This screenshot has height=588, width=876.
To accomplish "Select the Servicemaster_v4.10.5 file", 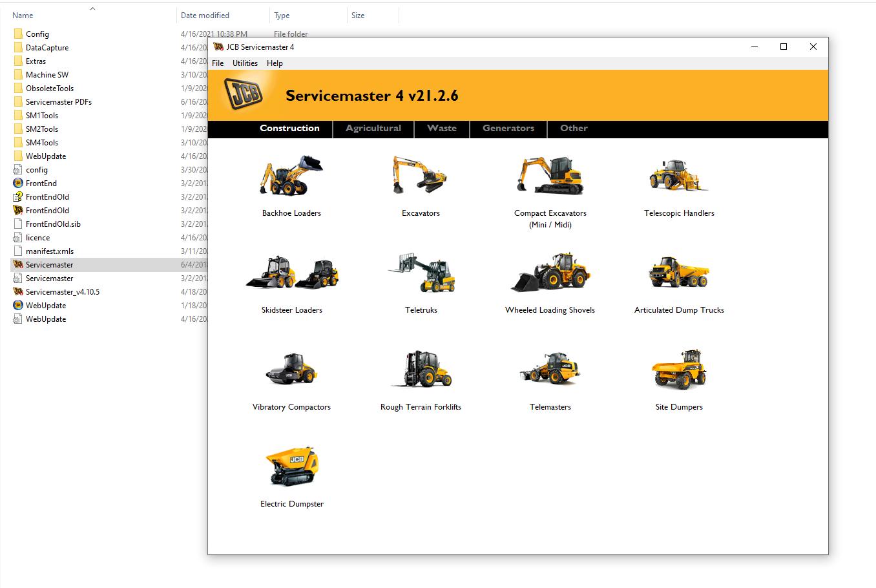I will [61, 291].
